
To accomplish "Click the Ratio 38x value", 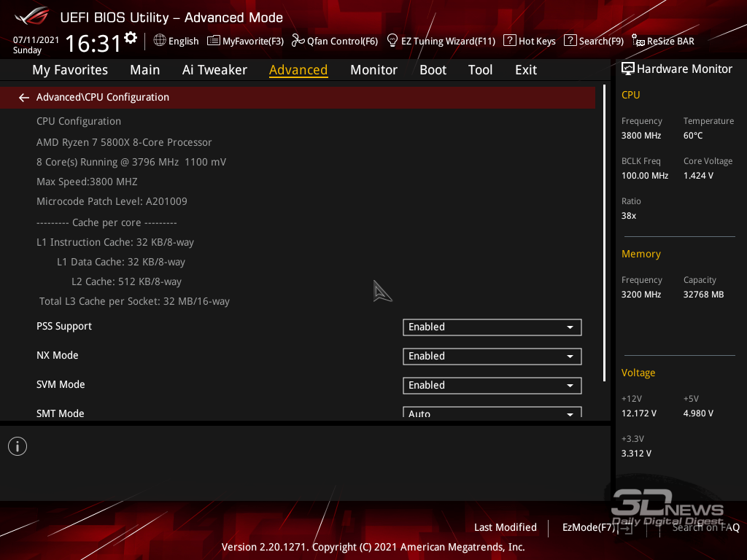I will pos(628,216).
